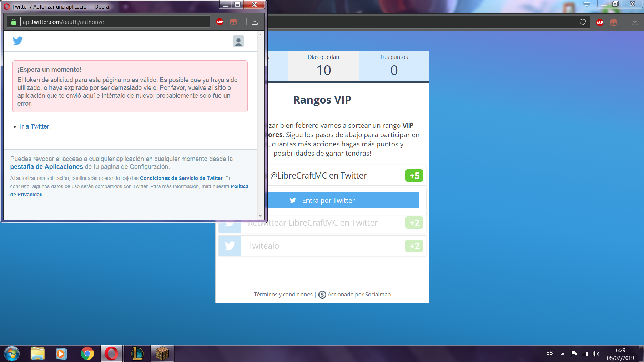The image size is (644, 362).
Task: Show hidden tray icons arrow
Action: tap(563, 353)
